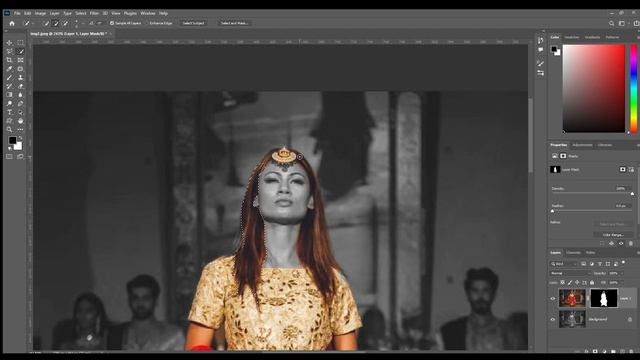Hide the Background layer eye
The height and width of the screenshot is (360, 640).
click(x=553, y=319)
